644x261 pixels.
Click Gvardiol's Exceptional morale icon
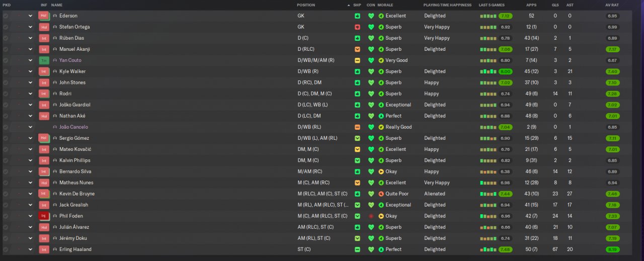point(381,105)
